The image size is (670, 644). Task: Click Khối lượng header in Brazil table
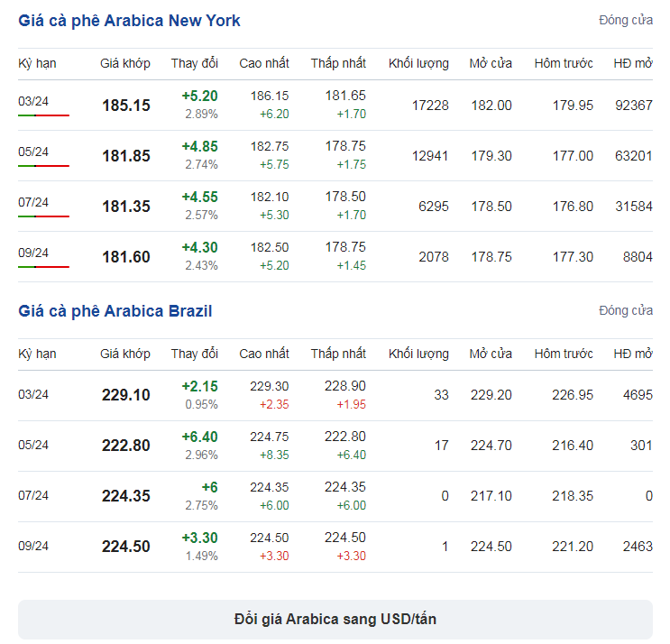[x=418, y=354]
